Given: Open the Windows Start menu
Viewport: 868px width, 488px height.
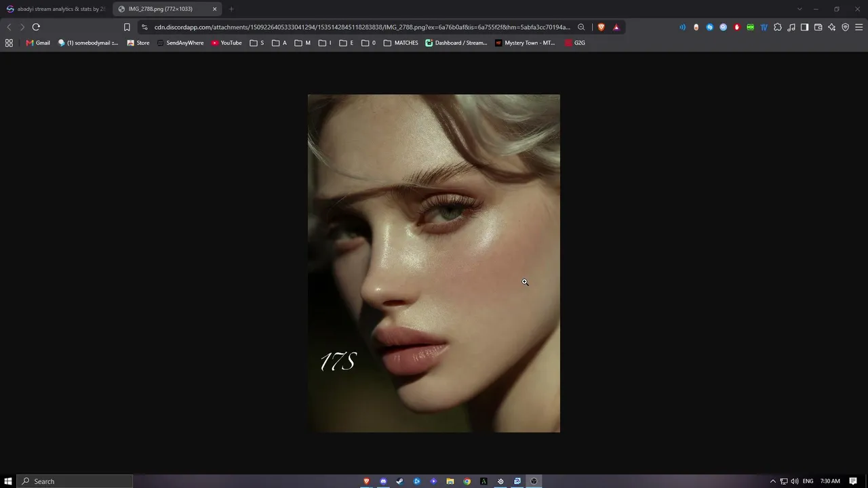Looking at the screenshot, I should point(8,481).
